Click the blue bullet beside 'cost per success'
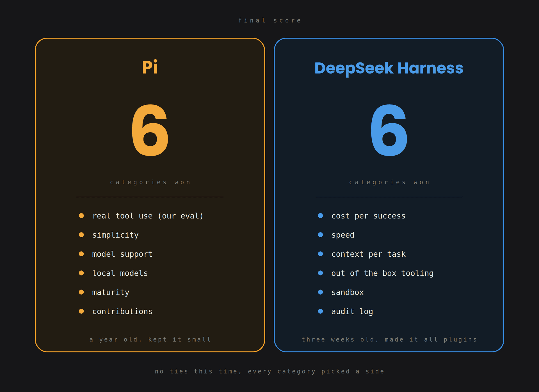 pyautogui.click(x=320, y=216)
